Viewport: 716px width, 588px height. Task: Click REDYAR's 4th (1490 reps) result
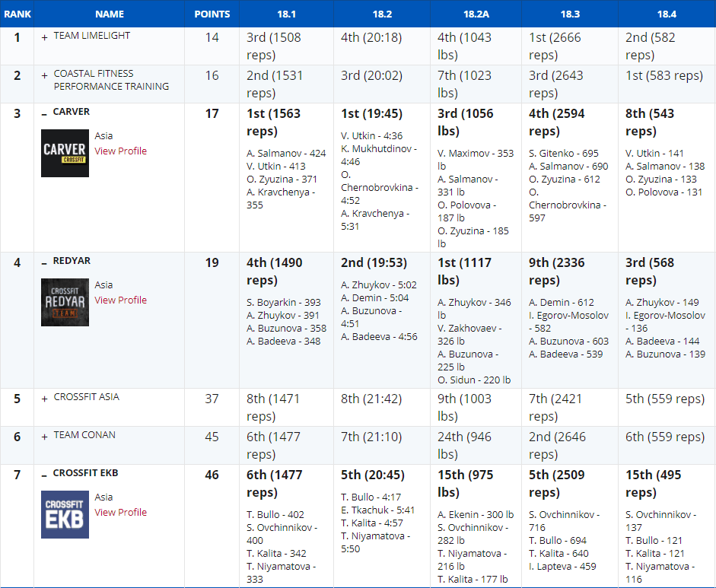coord(275,272)
